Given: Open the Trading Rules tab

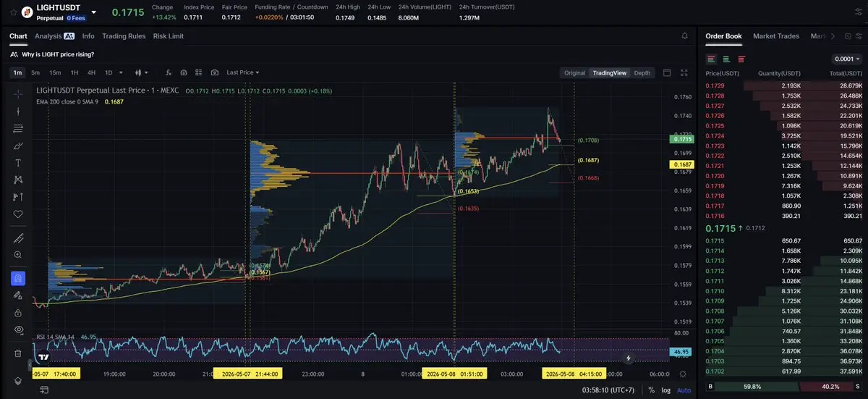Looking at the screenshot, I should tap(124, 35).
